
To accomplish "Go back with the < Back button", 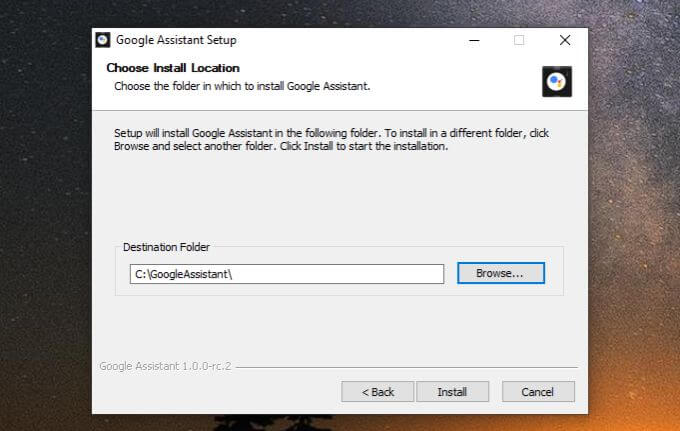I will [377, 391].
